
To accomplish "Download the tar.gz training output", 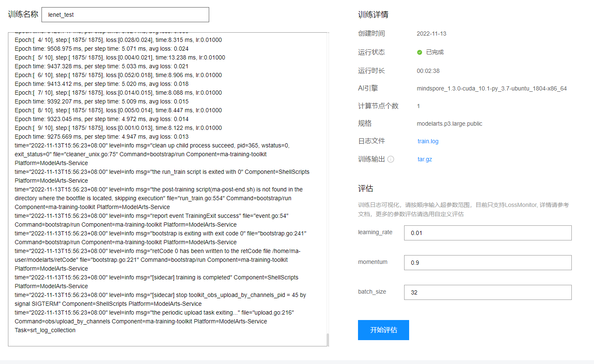I will [425, 159].
